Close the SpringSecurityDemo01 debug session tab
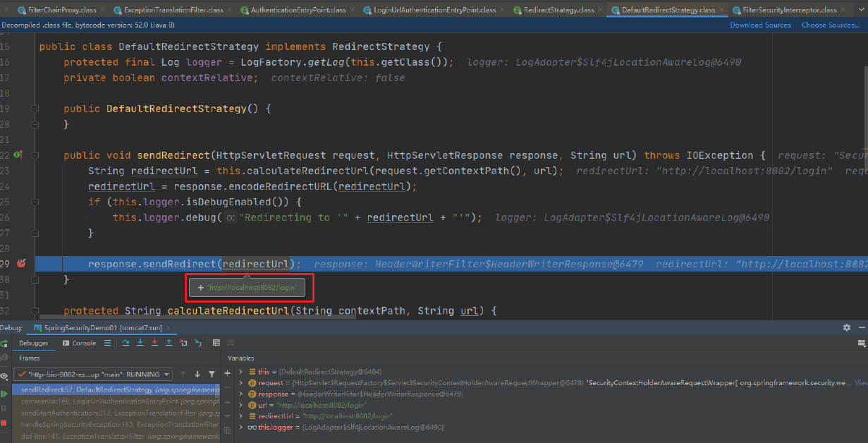Screen dimensions: 868x443 point(169,328)
